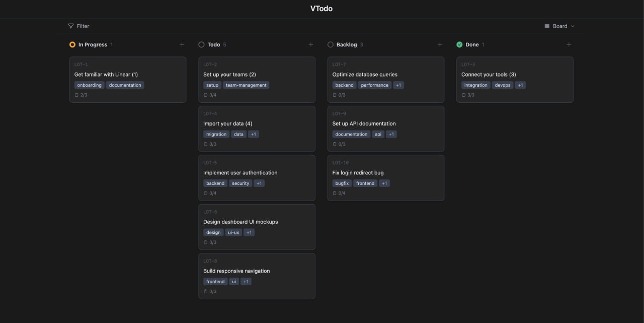Click the checklist icon on the LOT-1 card
This screenshot has height=323, width=644.
[76, 95]
